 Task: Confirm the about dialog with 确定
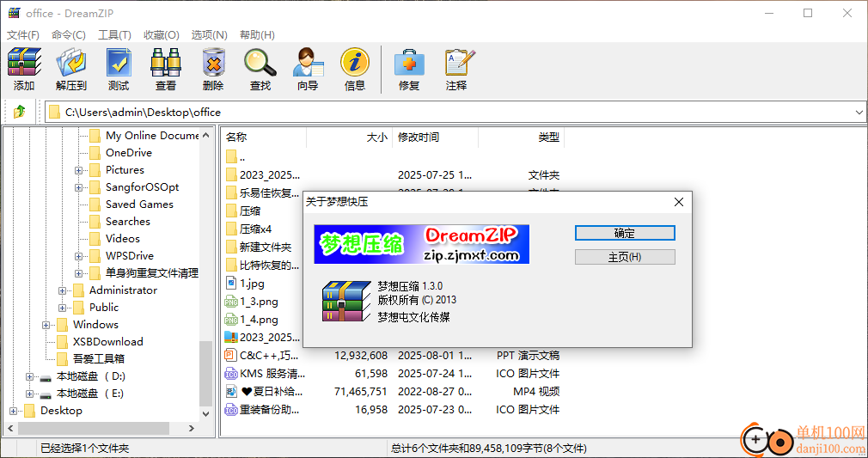coord(625,233)
